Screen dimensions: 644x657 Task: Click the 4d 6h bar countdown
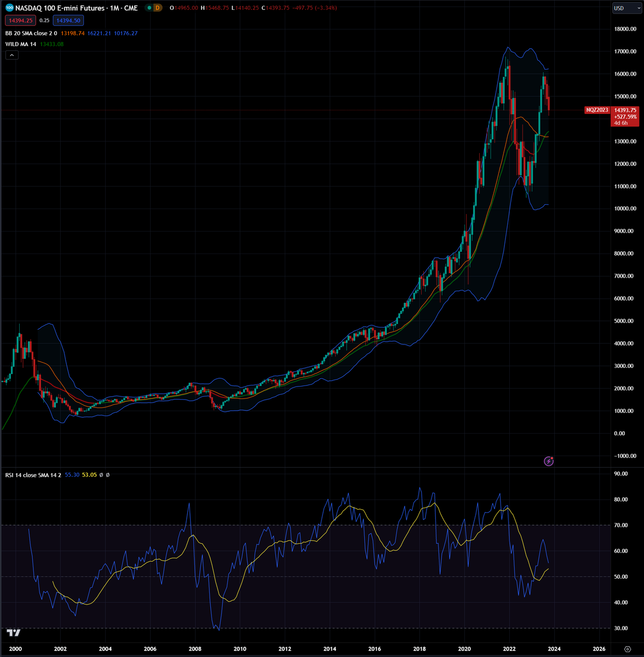(620, 123)
